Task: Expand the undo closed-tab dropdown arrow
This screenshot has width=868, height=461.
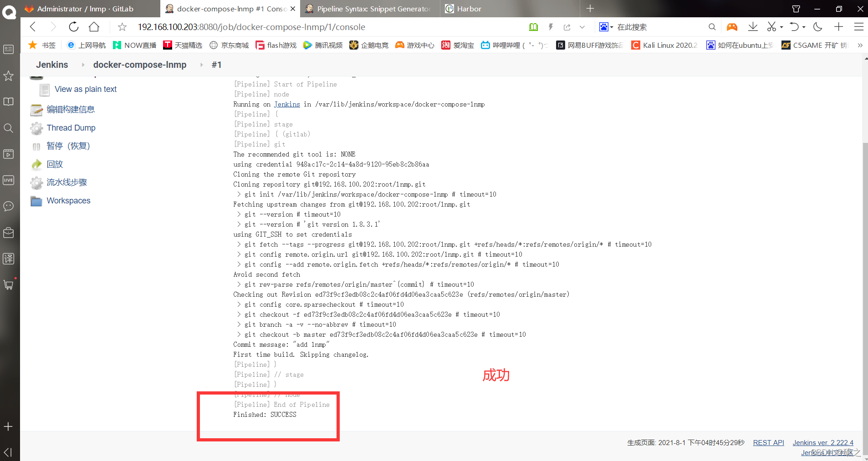Action: point(804,27)
